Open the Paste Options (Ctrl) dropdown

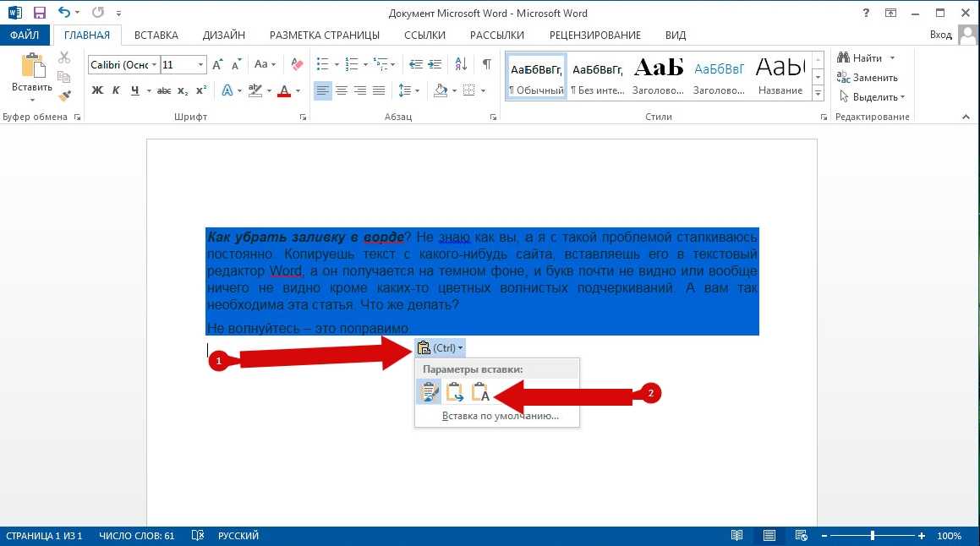(x=441, y=348)
